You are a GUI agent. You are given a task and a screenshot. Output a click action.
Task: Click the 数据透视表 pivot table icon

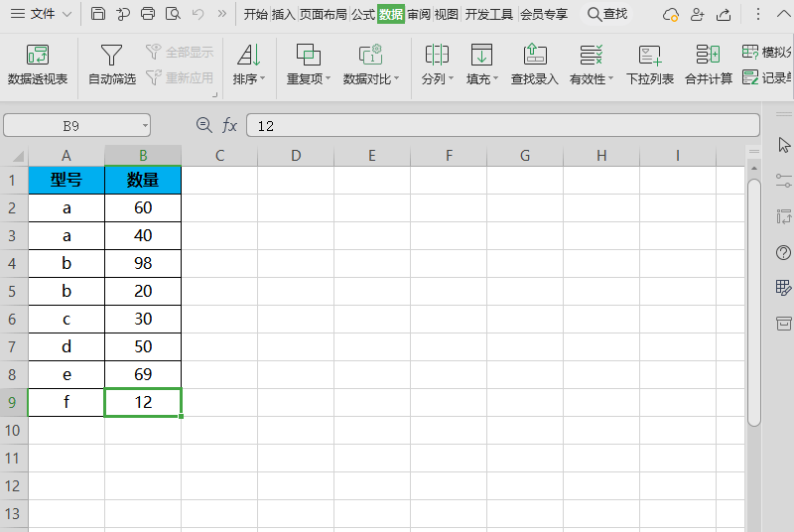click(x=38, y=56)
